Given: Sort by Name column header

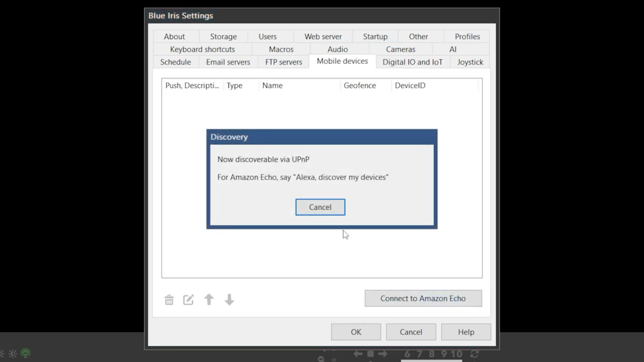Looking at the screenshot, I should click(x=300, y=85).
